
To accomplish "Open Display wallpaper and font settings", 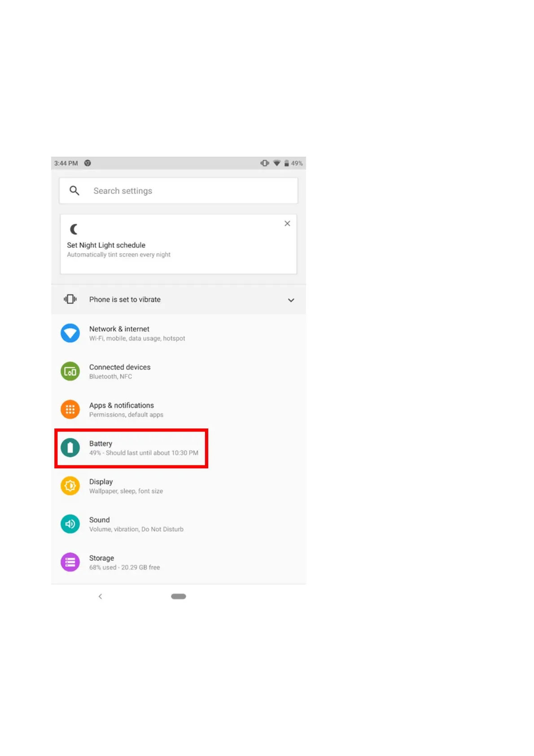I will [179, 486].
